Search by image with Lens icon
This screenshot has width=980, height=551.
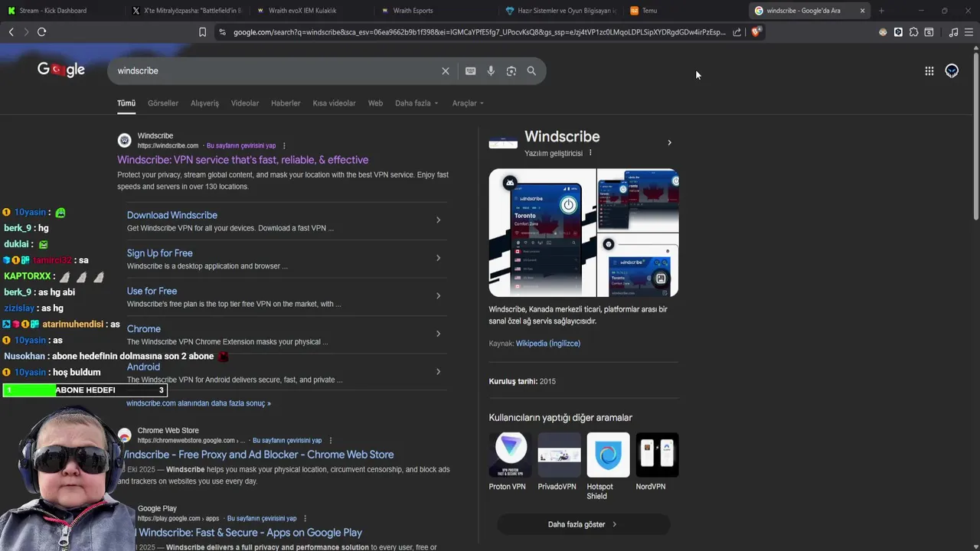pyautogui.click(x=511, y=71)
